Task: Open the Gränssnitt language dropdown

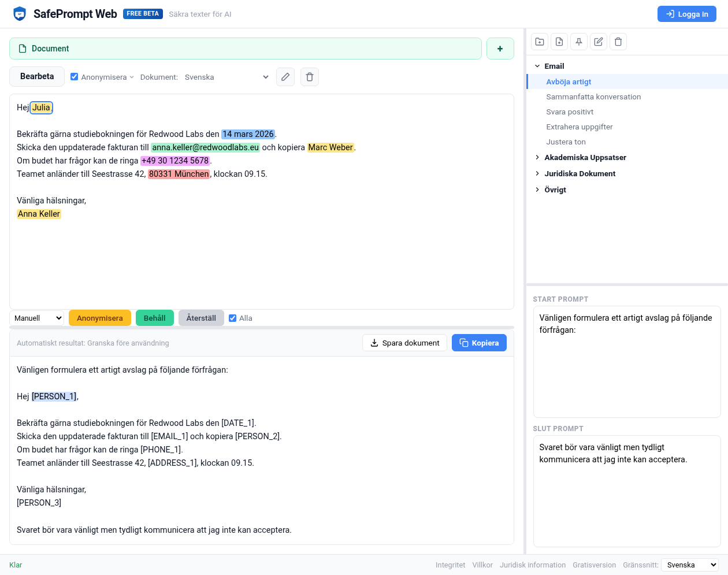Action: point(689,565)
